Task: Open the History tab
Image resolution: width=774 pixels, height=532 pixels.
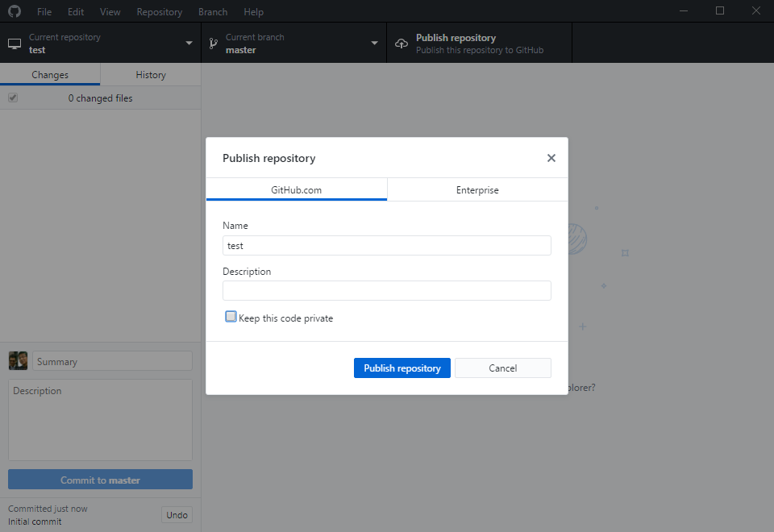Action: [x=151, y=75]
